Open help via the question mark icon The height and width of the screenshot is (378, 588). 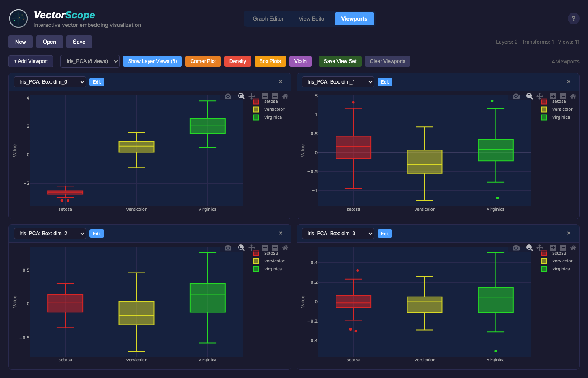pos(573,18)
